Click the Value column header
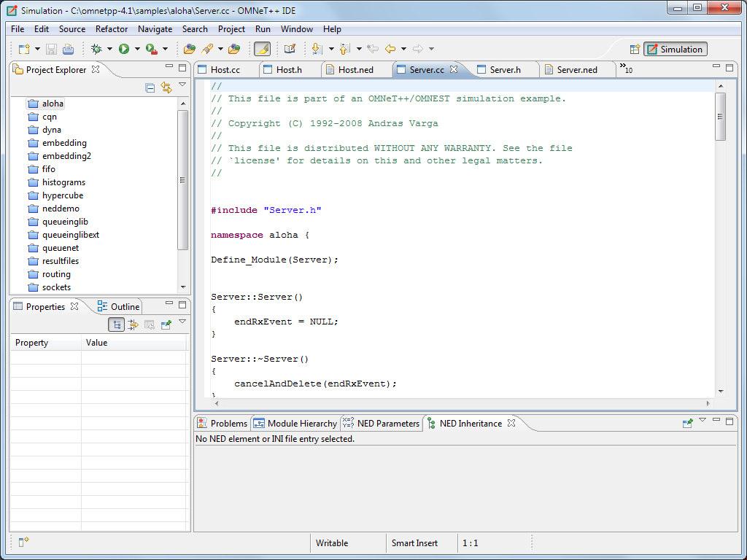This screenshot has width=747, height=560. (x=135, y=343)
